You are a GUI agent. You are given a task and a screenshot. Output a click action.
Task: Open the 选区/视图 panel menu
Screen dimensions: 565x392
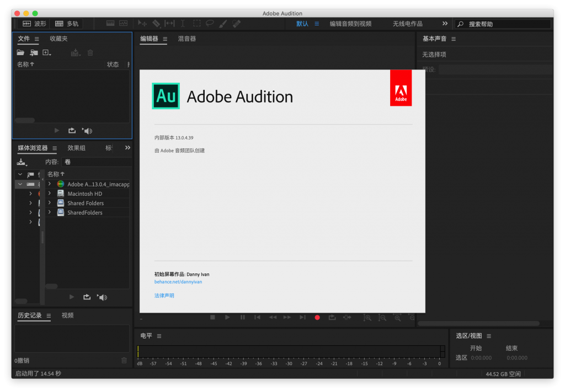pos(489,336)
